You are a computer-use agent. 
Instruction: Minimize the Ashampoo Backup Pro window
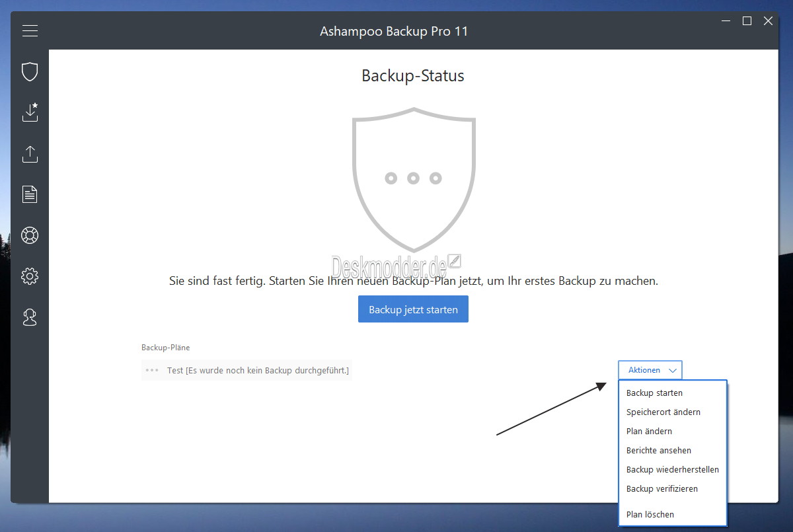point(726,21)
